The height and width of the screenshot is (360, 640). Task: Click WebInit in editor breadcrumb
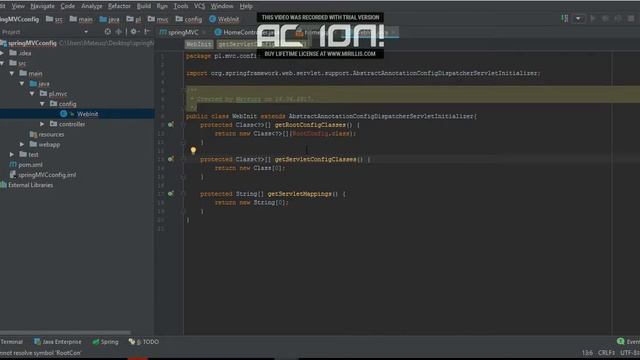[x=199, y=44]
